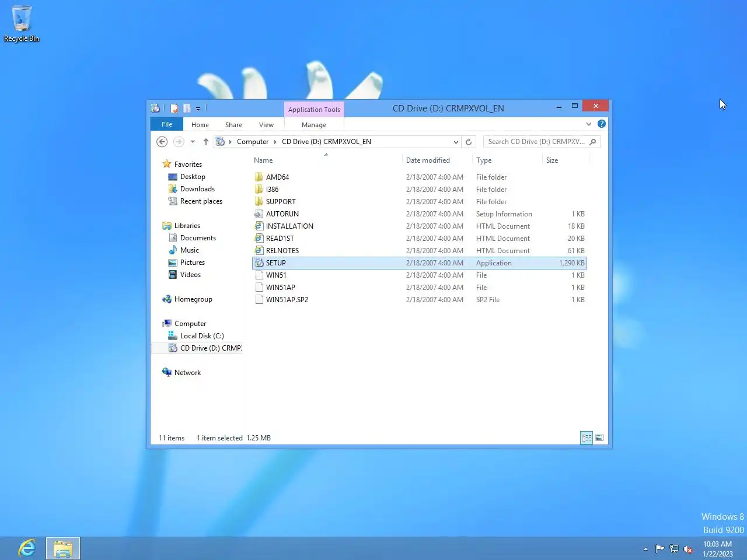Switch to the Share ribbon tab
747x560 pixels.
click(233, 125)
